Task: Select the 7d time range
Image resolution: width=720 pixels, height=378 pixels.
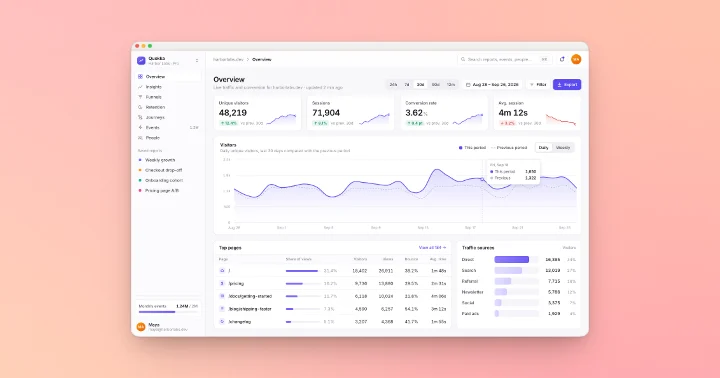Action: [x=407, y=85]
